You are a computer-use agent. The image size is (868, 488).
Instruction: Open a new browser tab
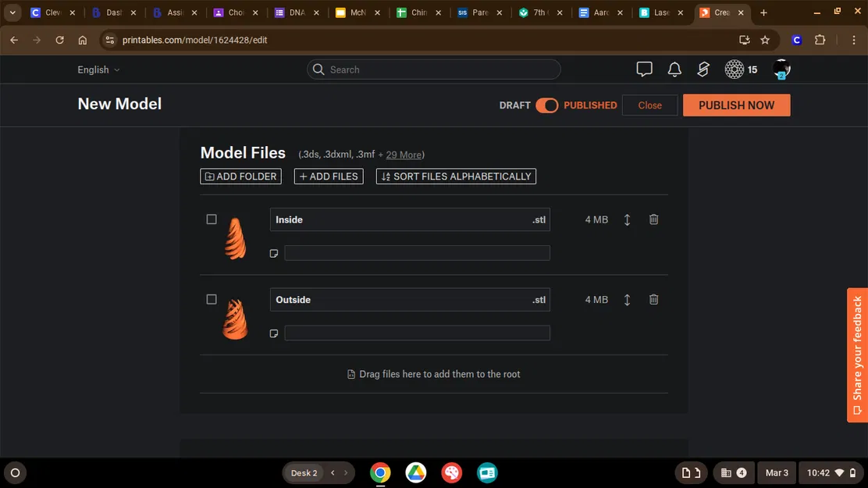pos(763,12)
